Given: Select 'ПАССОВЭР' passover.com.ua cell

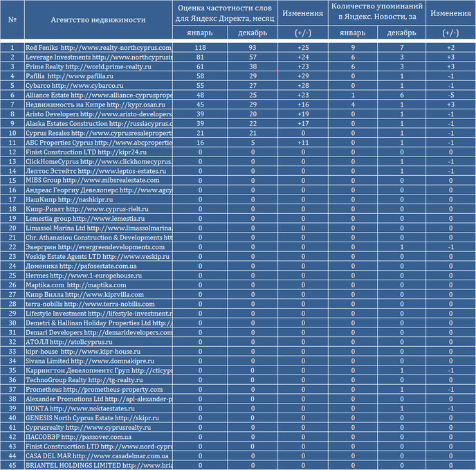Looking at the screenshot, I should 98,437.
